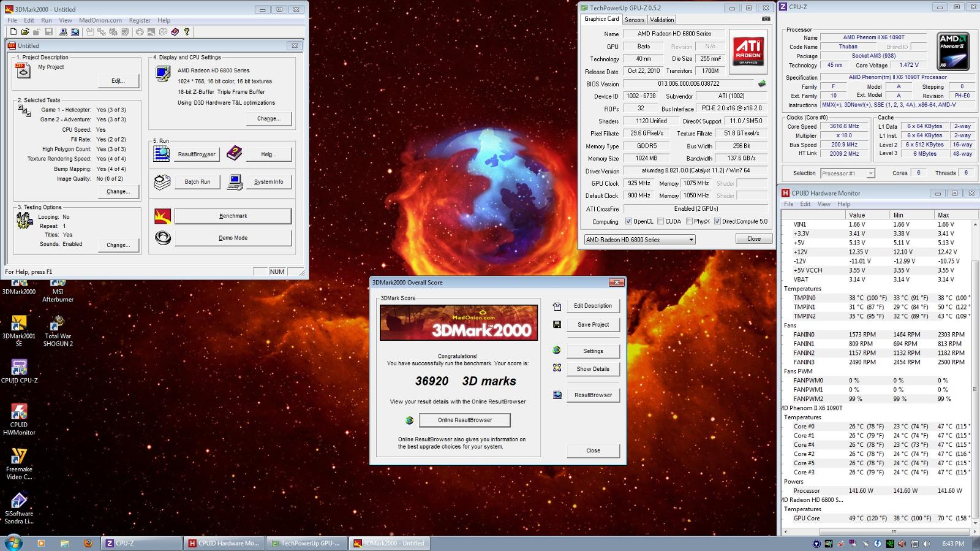This screenshot has height=551, width=980.
Task: Click Edit in the Project Description section
Action: click(118, 81)
